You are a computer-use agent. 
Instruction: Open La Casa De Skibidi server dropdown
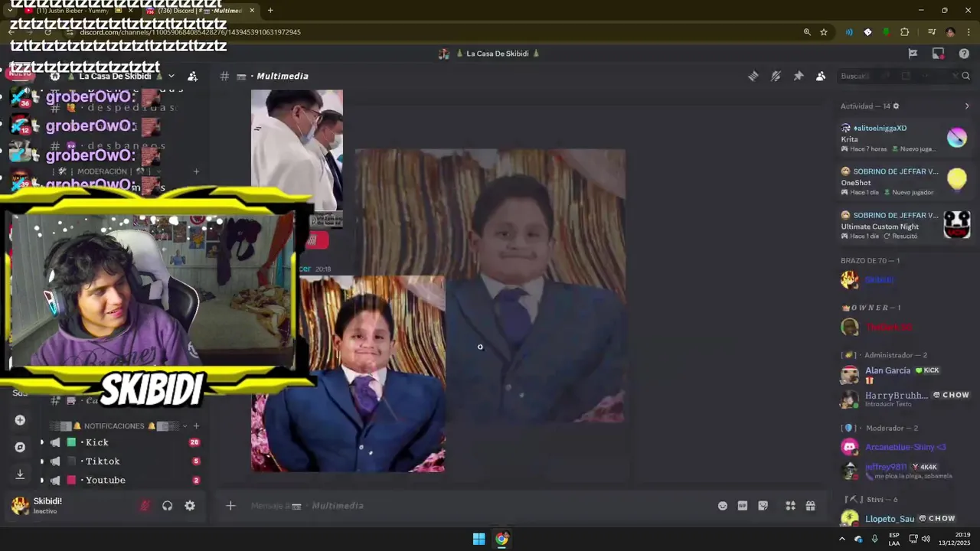click(171, 76)
